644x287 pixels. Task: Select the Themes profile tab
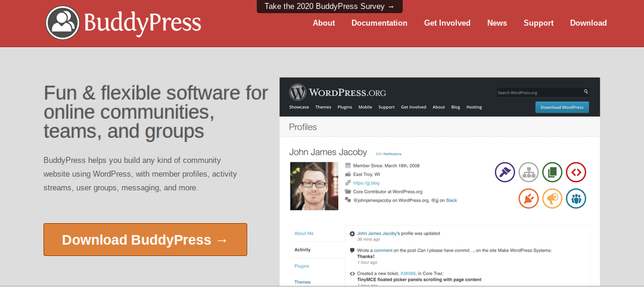[x=302, y=282]
